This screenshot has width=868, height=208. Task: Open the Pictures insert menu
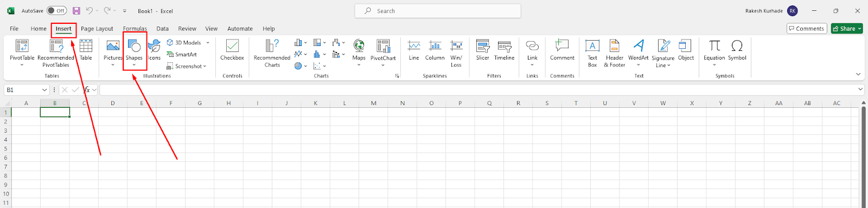tap(113, 53)
